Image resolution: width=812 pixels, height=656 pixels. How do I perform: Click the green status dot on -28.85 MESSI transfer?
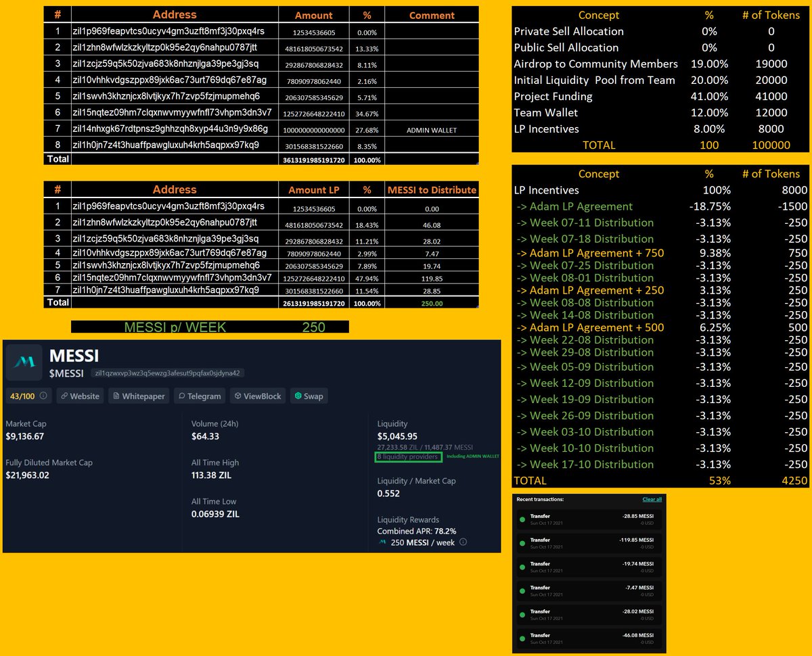522,519
